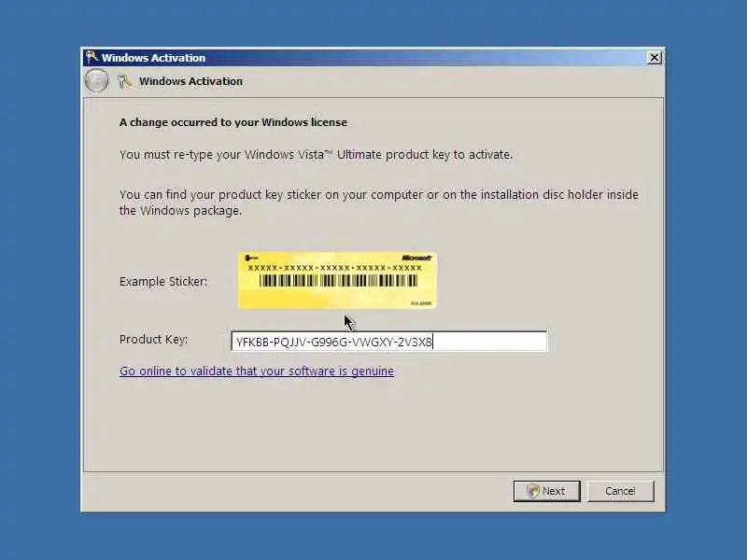Screen dimensions: 747x560
Task: Click the Microsoft logo on the sticker
Action: click(416, 258)
